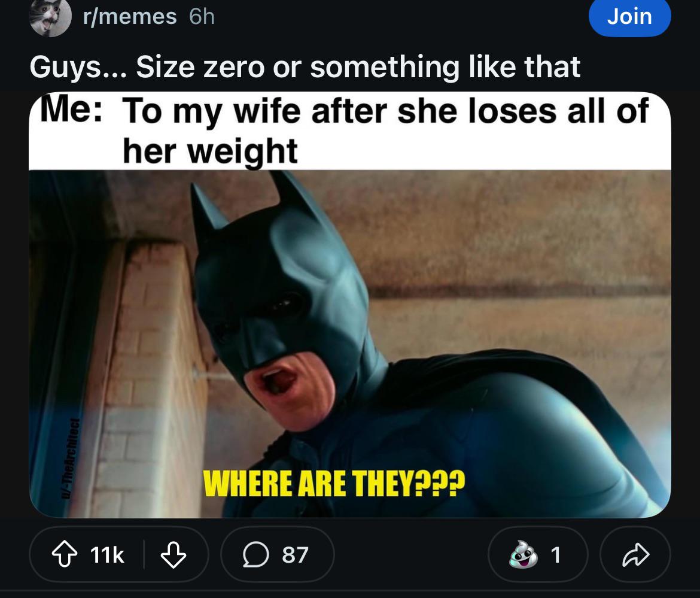Open post title 'Guys... Size zero'
Viewport: 700px width, 598px height.
click(x=305, y=67)
